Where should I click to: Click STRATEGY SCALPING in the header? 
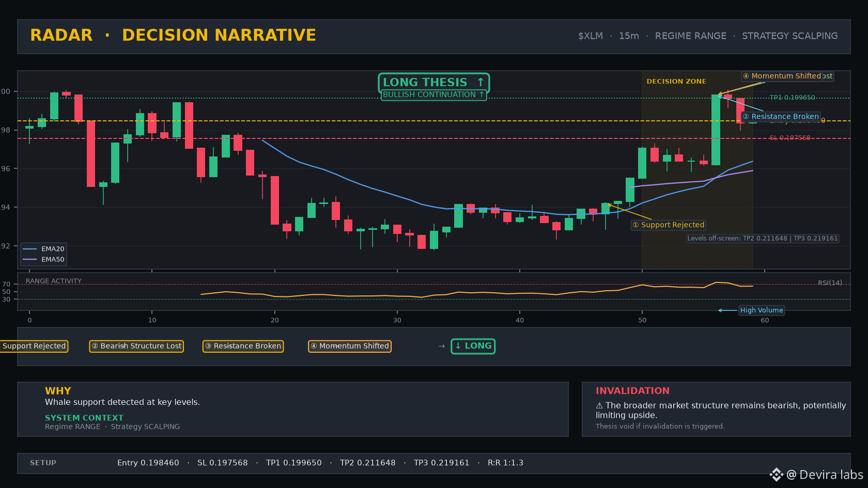[x=790, y=36]
